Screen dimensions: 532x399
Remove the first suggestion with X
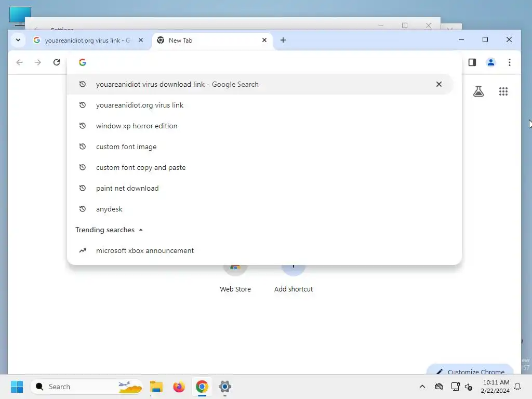click(x=438, y=84)
